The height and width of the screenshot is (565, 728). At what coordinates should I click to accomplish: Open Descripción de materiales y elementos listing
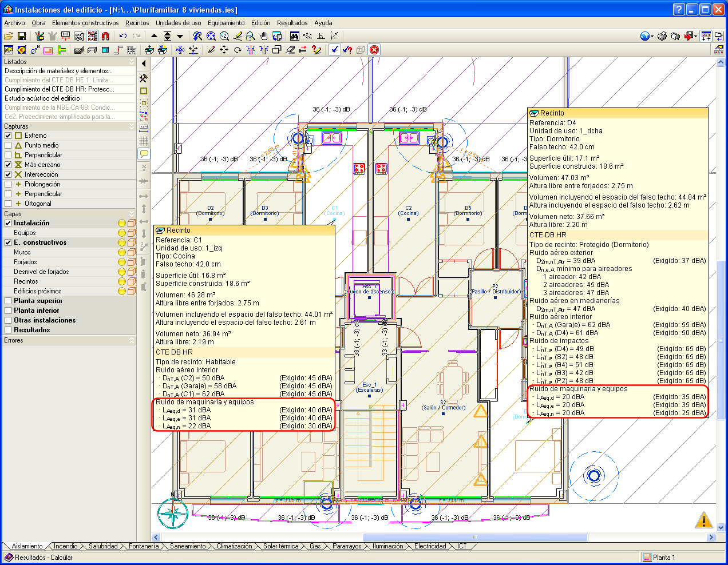click(58, 71)
